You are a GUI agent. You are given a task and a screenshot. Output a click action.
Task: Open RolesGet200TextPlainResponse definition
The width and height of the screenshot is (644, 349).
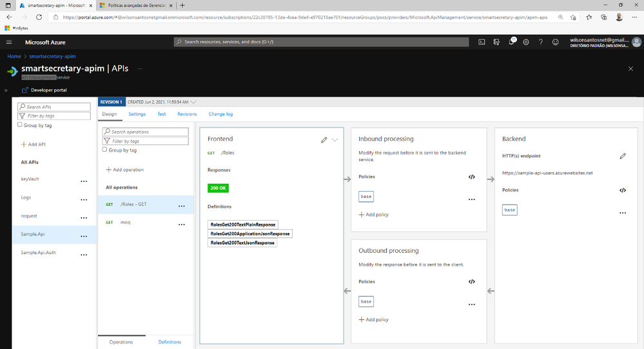coord(243,224)
